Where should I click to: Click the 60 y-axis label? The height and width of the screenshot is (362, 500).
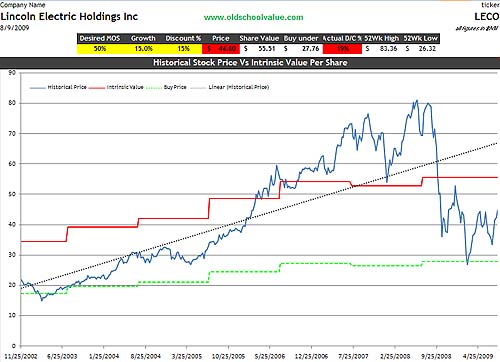pyautogui.click(x=12, y=164)
